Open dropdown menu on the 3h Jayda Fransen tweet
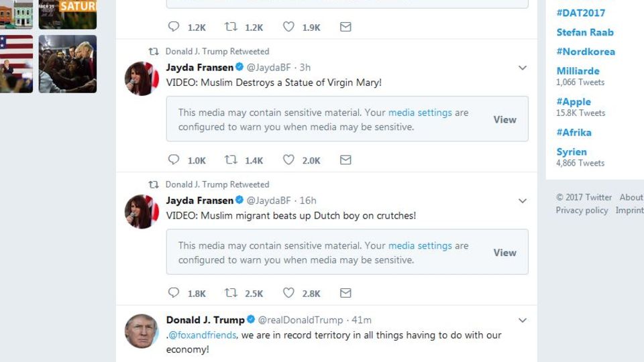Image resolution: width=644 pixels, height=362 pixels. coord(523,68)
